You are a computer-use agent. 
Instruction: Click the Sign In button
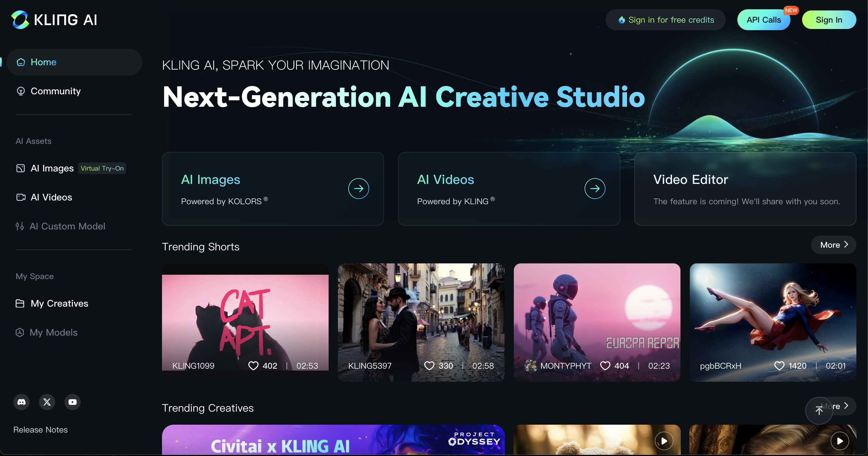[829, 20]
